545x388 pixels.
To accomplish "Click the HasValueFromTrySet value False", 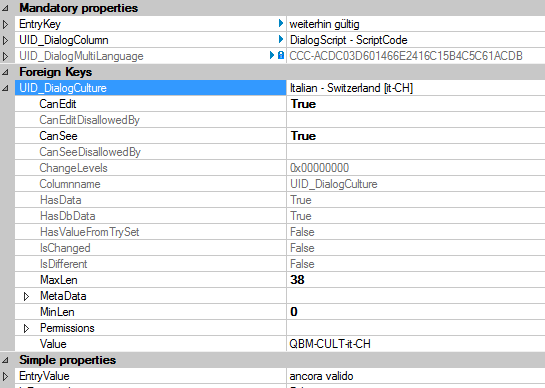I will coord(302,232).
